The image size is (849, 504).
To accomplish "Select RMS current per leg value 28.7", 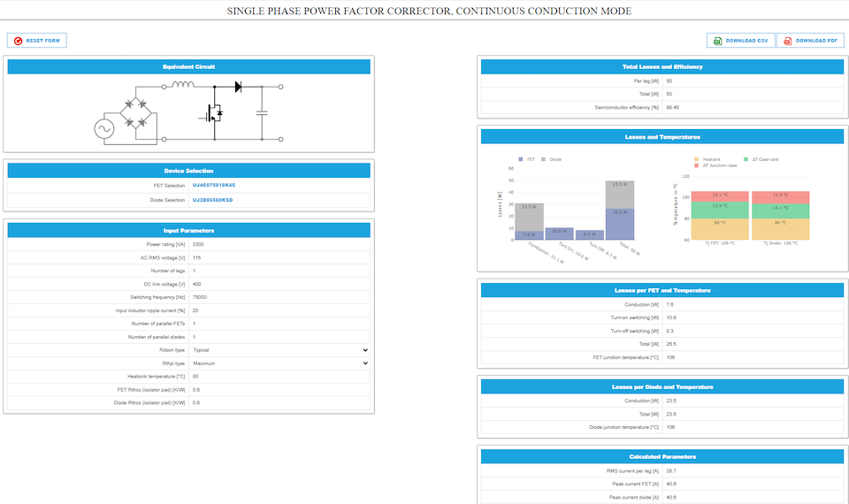I will point(671,471).
